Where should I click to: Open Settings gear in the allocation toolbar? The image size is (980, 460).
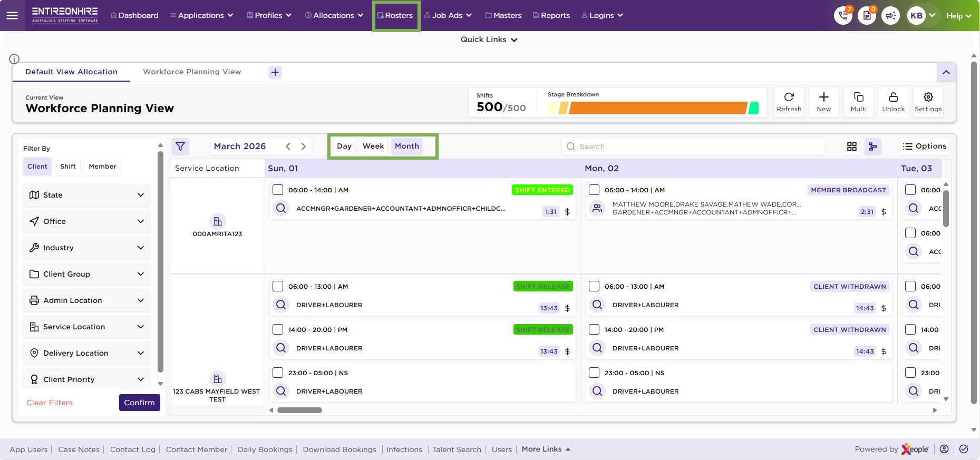[x=928, y=102]
